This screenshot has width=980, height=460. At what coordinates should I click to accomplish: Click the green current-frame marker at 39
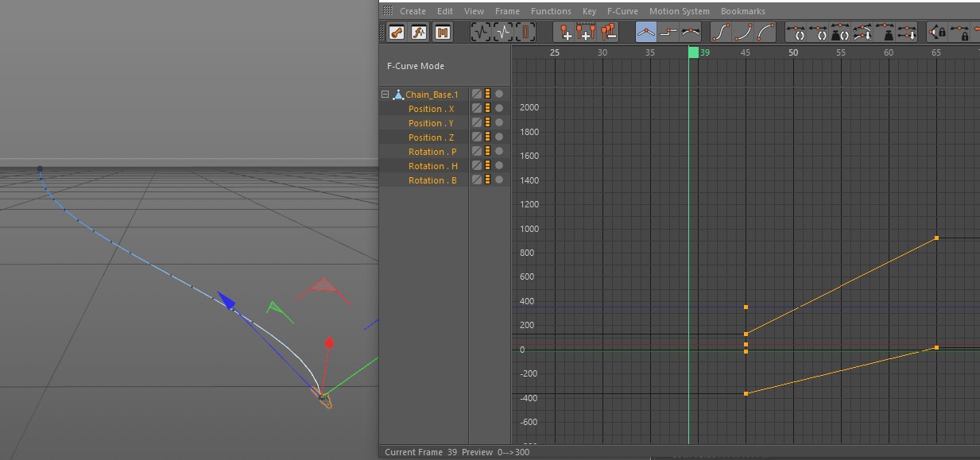[693, 52]
